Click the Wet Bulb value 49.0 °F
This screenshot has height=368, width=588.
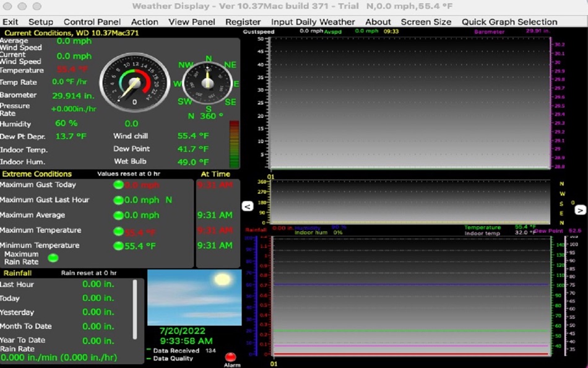(x=192, y=162)
